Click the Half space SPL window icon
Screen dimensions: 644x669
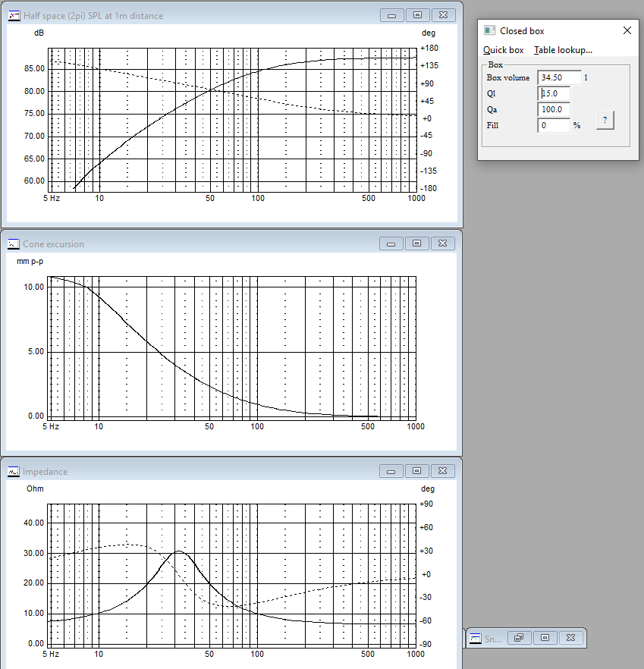(x=14, y=16)
